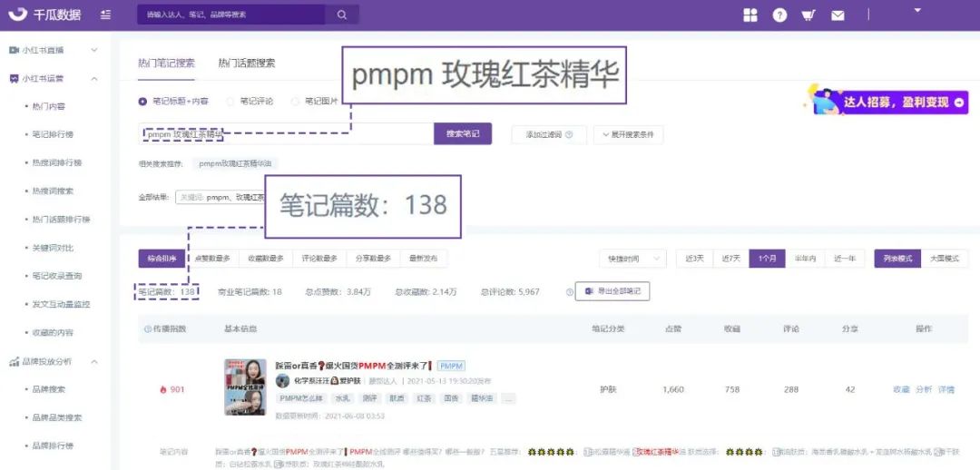The image size is (980, 470).
Task: Open 笔记排行榜 in sidebar
Action: [x=54, y=134]
